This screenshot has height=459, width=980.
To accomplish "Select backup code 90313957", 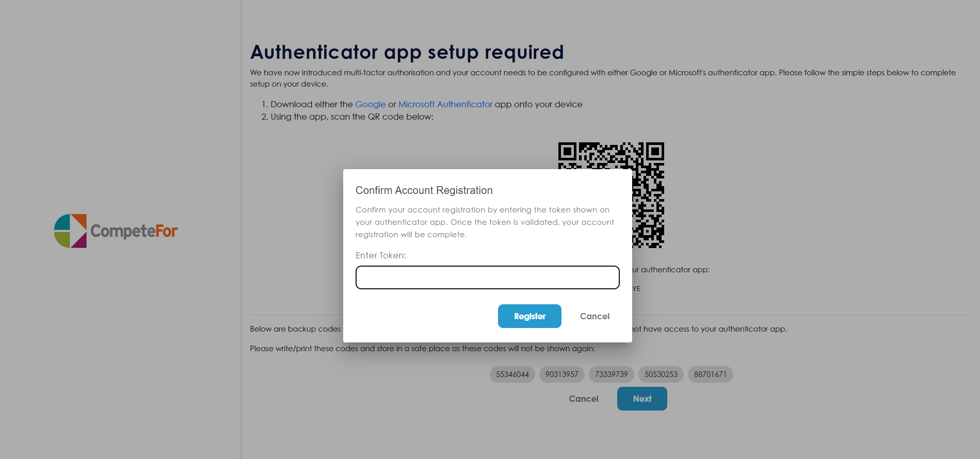I will click(x=562, y=374).
